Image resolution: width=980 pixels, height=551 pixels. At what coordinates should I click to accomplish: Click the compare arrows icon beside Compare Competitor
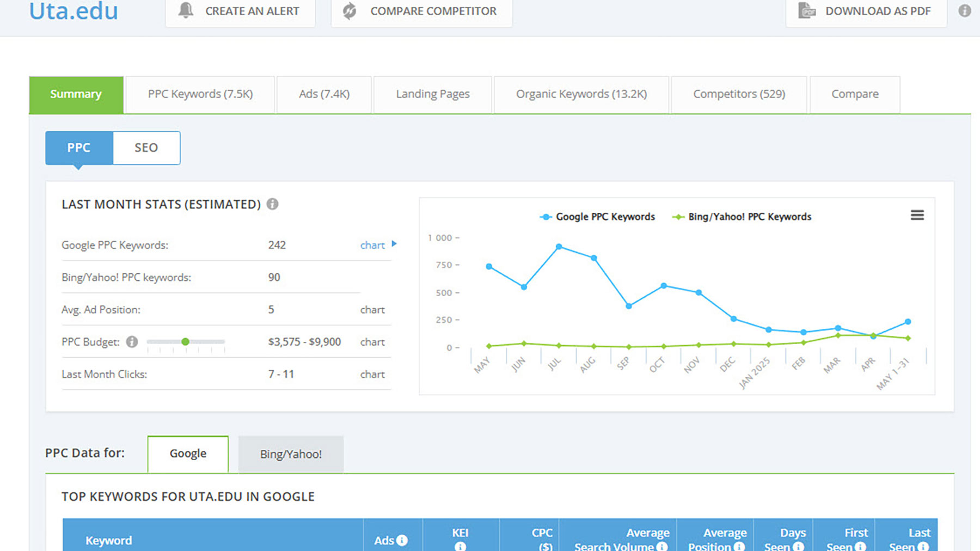click(350, 10)
